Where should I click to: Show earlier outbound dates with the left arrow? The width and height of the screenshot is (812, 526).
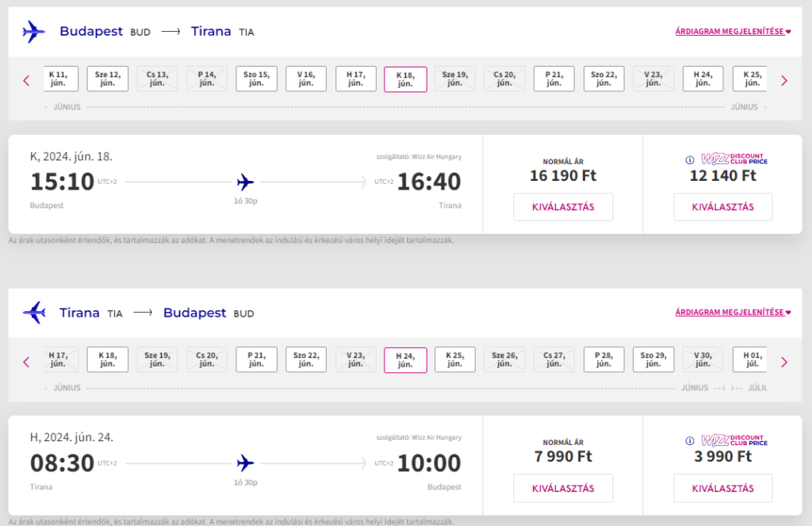[26, 80]
